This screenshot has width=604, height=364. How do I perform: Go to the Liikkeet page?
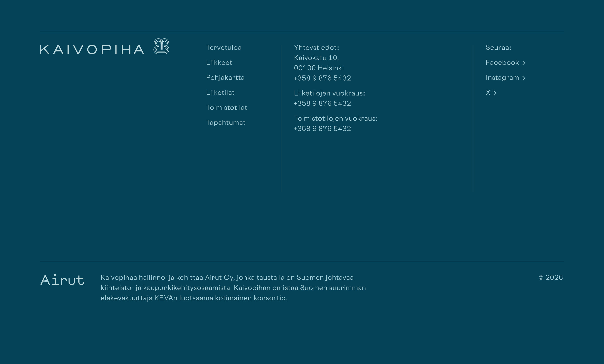(219, 62)
